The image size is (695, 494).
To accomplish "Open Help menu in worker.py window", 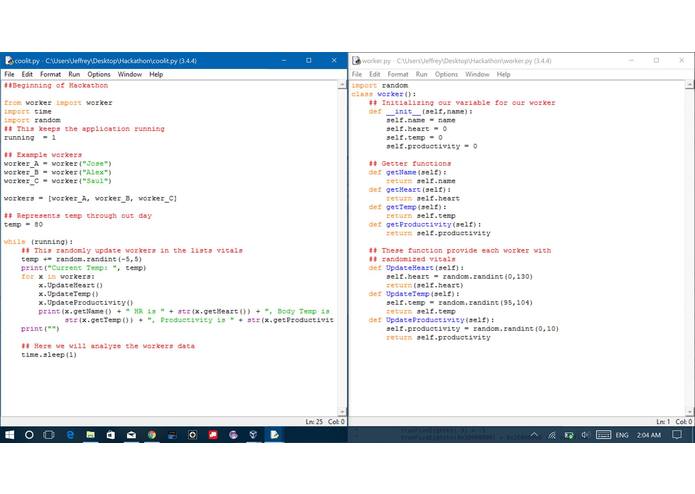I will point(504,74).
